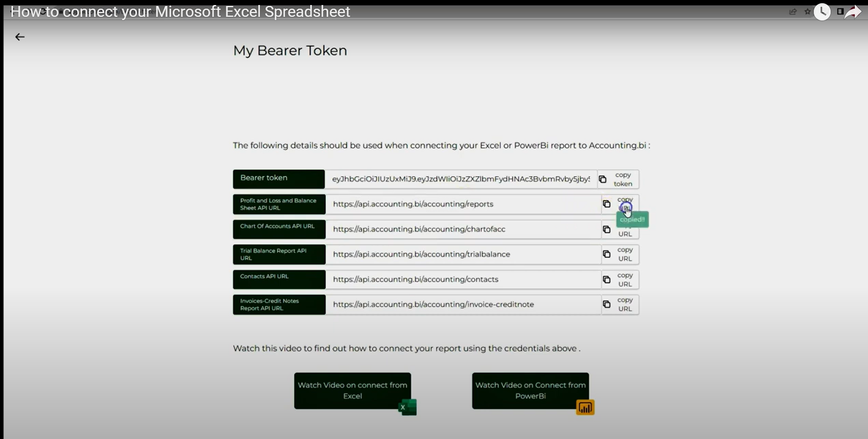Select the Bearer token text field

point(460,179)
